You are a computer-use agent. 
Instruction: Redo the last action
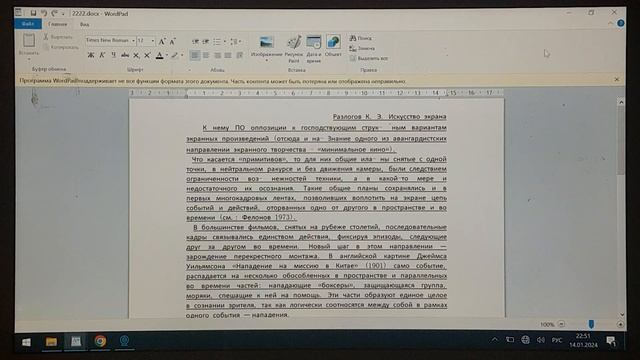tap(54, 13)
